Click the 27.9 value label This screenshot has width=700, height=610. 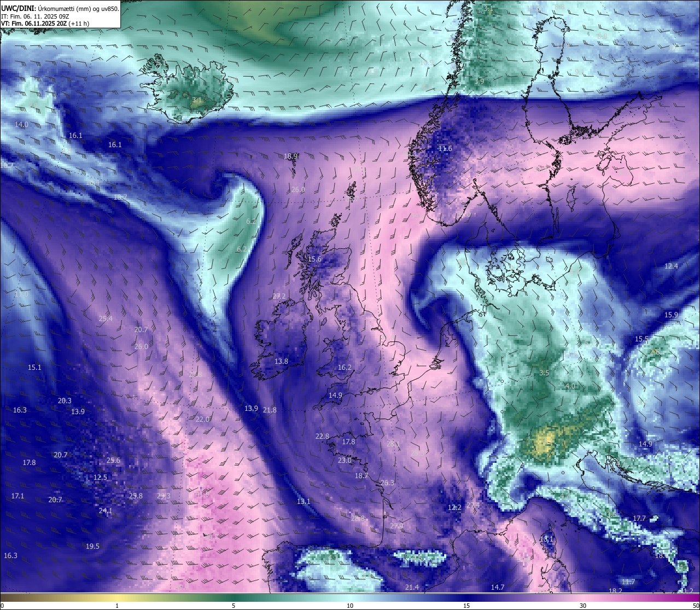(x=396, y=526)
